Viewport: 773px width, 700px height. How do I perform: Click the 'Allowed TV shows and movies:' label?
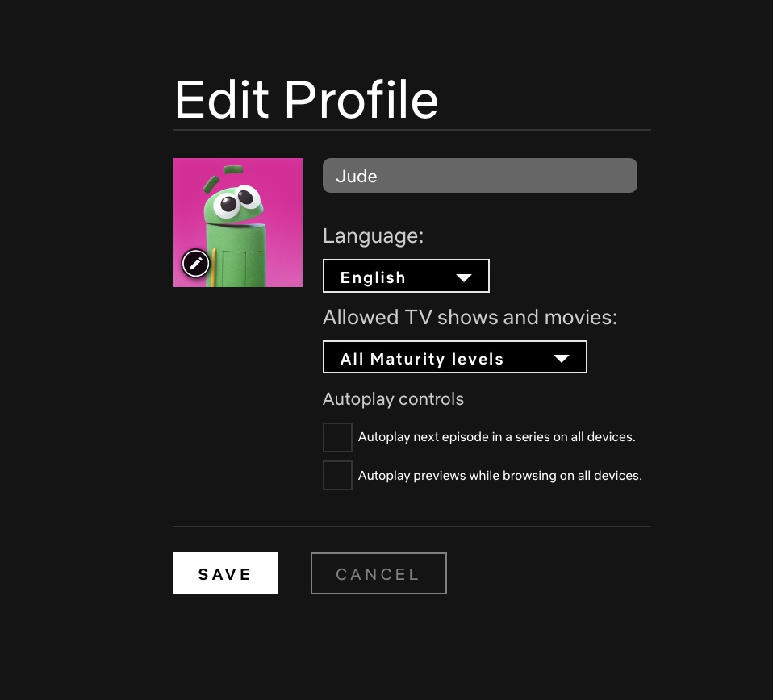470,317
